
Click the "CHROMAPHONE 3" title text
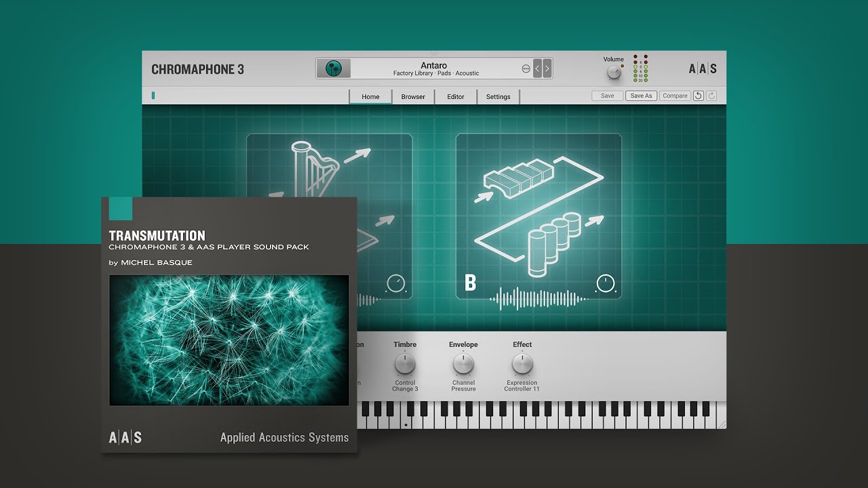coord(197,69)
